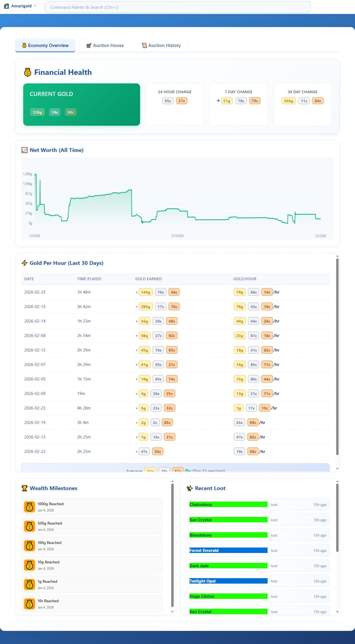Screen dimensions: 355x644
Task: Click the trophy icon beside Wealth Milestones
Action: (25, 488)
